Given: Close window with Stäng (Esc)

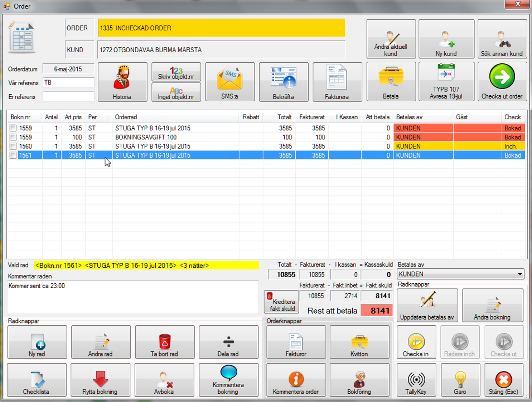Looking at the screenshot, I should coord(504,379).
